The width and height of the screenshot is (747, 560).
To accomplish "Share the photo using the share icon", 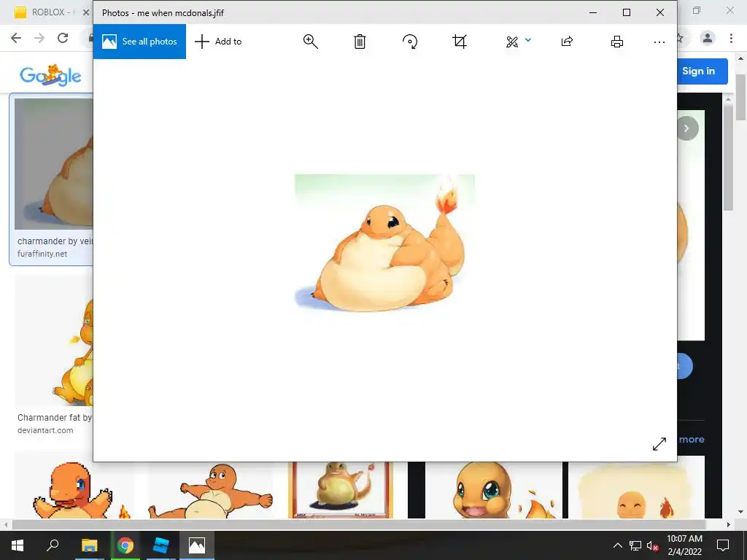I will [x=567, y=42].
